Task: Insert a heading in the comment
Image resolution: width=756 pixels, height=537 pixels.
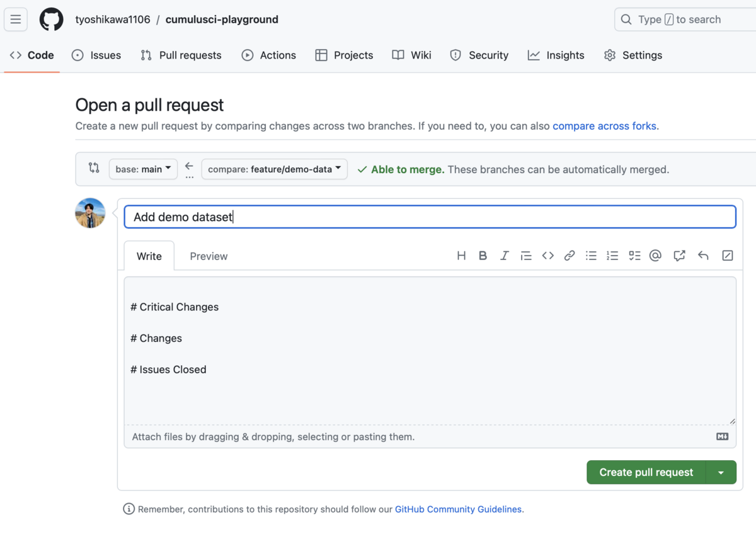Action: tap(461, 256)
